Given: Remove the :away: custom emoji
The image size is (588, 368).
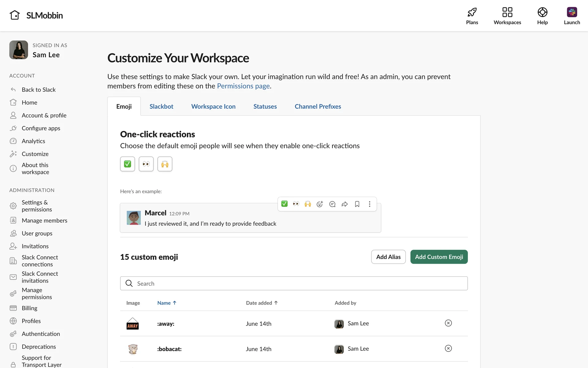Looking at the screenshot, I should tap(448, 323).
